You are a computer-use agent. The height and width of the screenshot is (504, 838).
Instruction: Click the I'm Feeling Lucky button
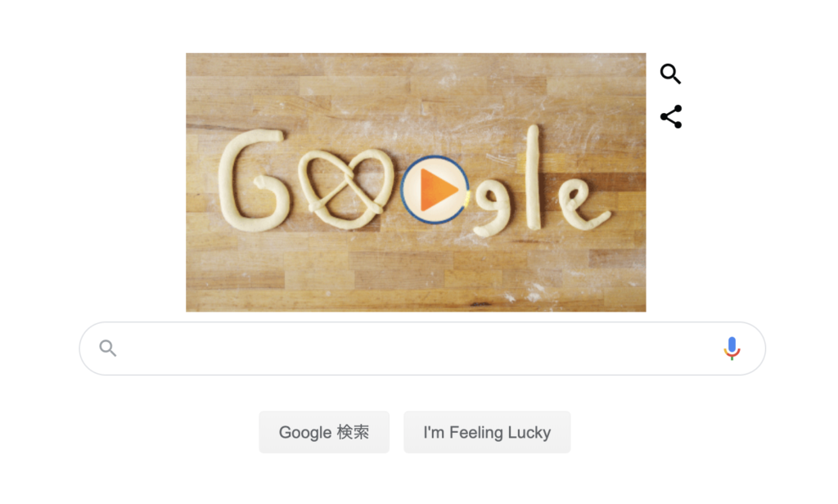(x=487, y=432)
